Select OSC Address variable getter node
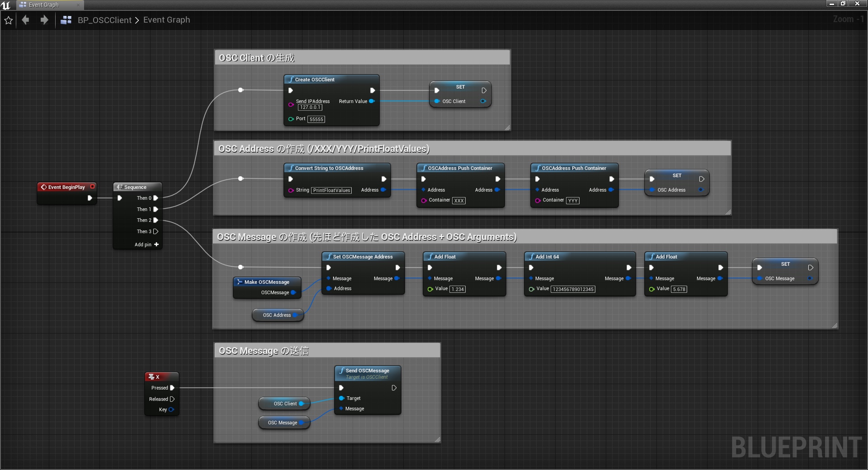 pyautogui.click(x=278, y=315)
